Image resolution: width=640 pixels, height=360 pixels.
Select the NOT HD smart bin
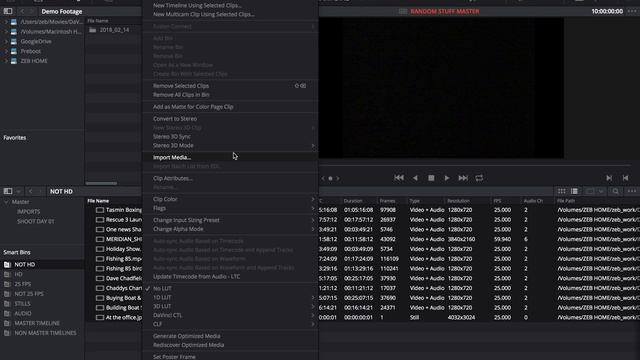point(24,264)
